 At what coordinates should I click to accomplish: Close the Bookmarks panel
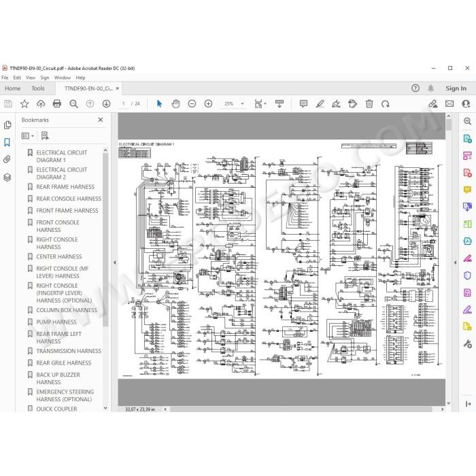pyautogui.click(x=101, y=120)
